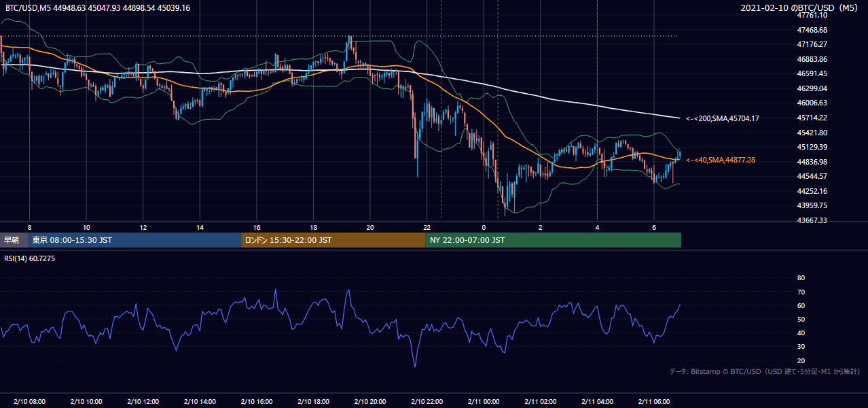Select the 200 SMA label reading 45704.17
This screenshot has width=868, height=408.
click(x=723, y=118)
